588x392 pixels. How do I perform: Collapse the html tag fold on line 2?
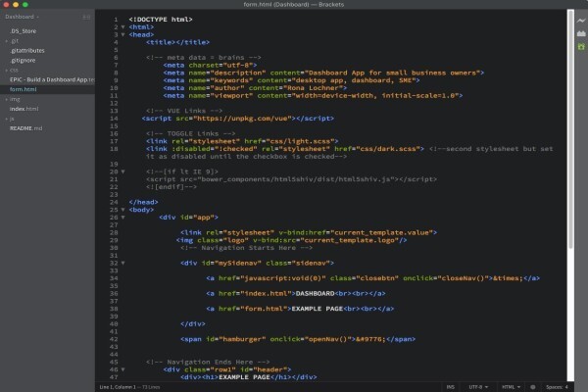coord(123,27)
